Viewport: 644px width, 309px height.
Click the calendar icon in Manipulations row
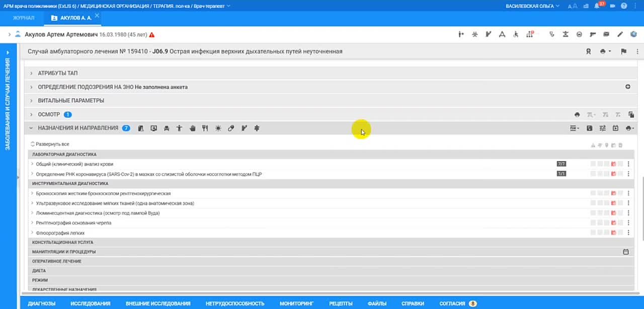tap(626, 252)
